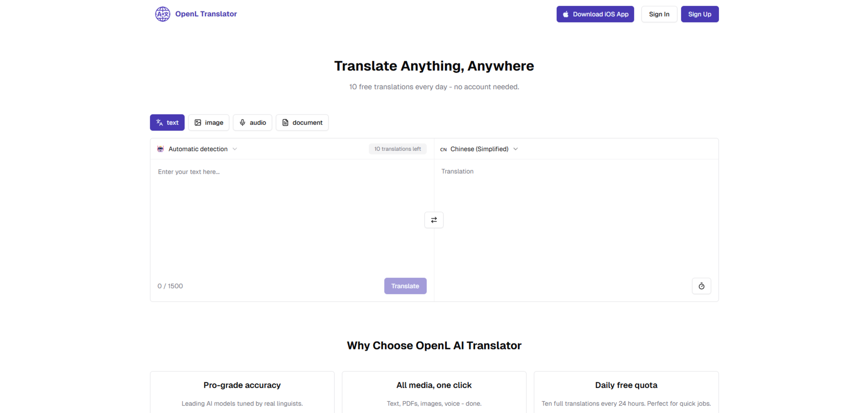Switch to the document translation tab

coord(302,123)
